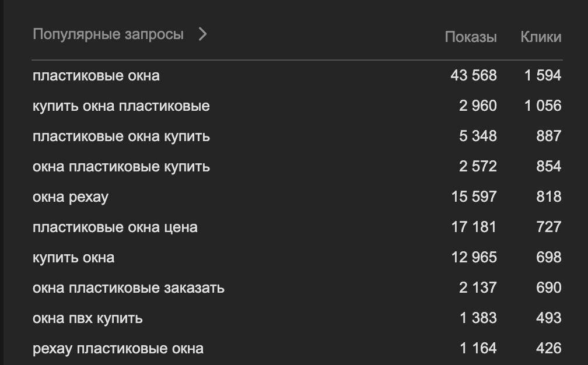Open the query «окна пластиковые заказать»
This screenshot has height=365, width=588.
pos(128,288)
